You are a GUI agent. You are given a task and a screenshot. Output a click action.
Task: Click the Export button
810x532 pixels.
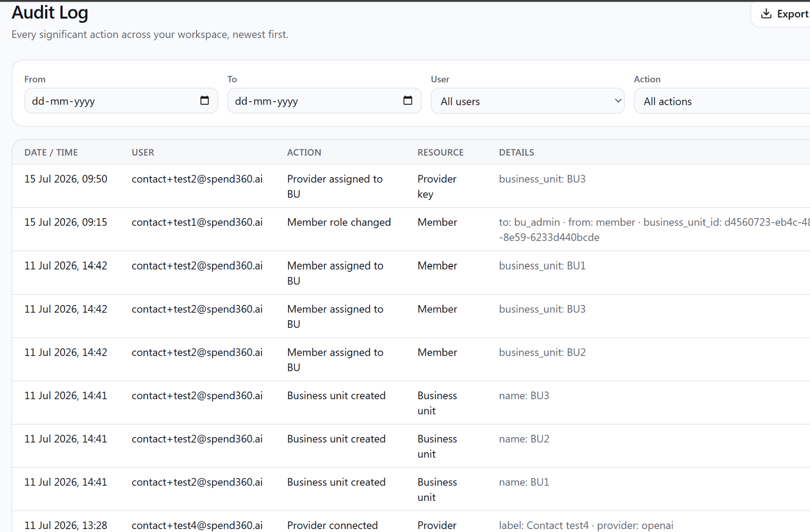(x=781, y=14)
